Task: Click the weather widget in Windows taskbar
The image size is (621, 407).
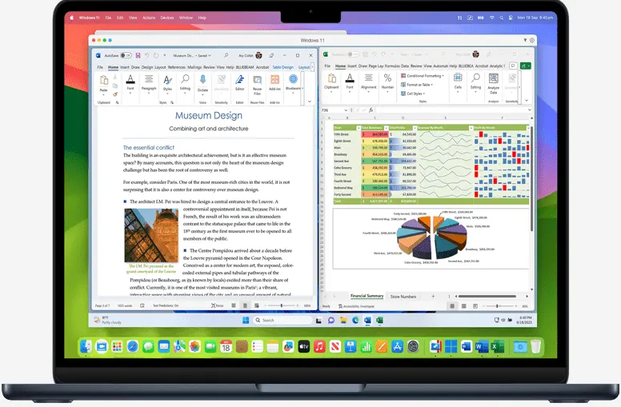Action: (x=107, y=320)
